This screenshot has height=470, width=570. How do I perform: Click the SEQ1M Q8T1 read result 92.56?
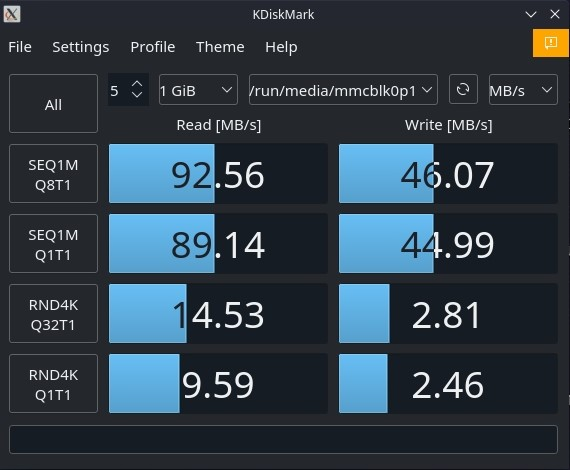pyautogui.click(x=218, y=174)
